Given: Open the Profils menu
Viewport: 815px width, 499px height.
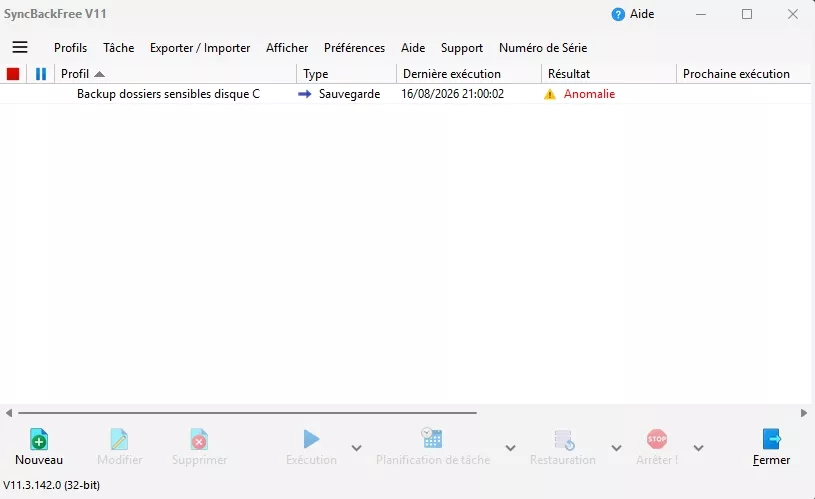Looking at the screenshot, I should [x=70, y=48].
